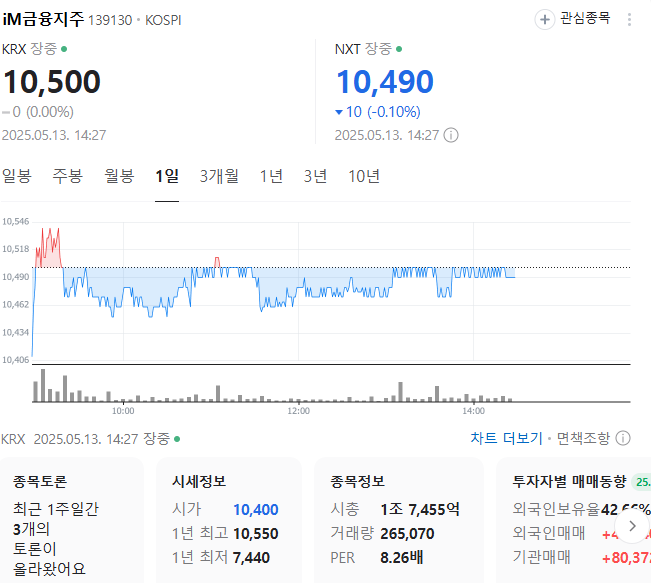Screen dimensions: 651x583
Task: Click the 10:00 time axis label
Action: tap(123, 411)
